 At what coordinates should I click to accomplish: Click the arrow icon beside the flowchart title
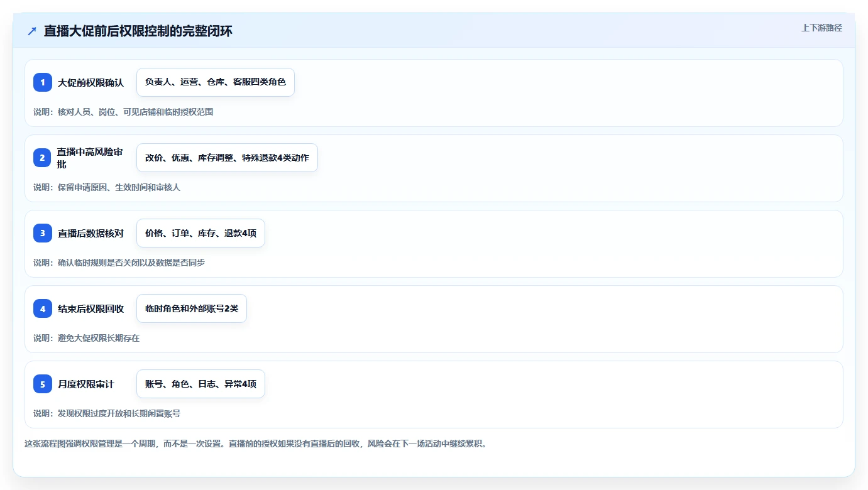point(32,31)
